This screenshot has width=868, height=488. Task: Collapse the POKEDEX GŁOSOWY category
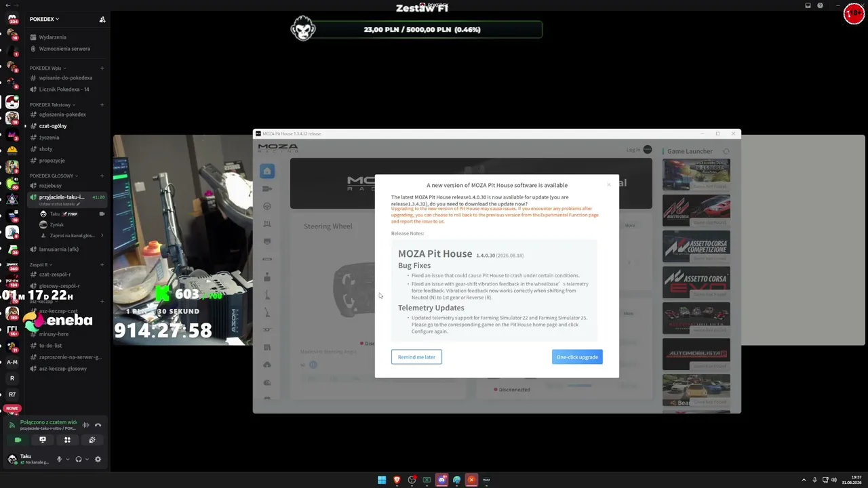coord(54,176)
